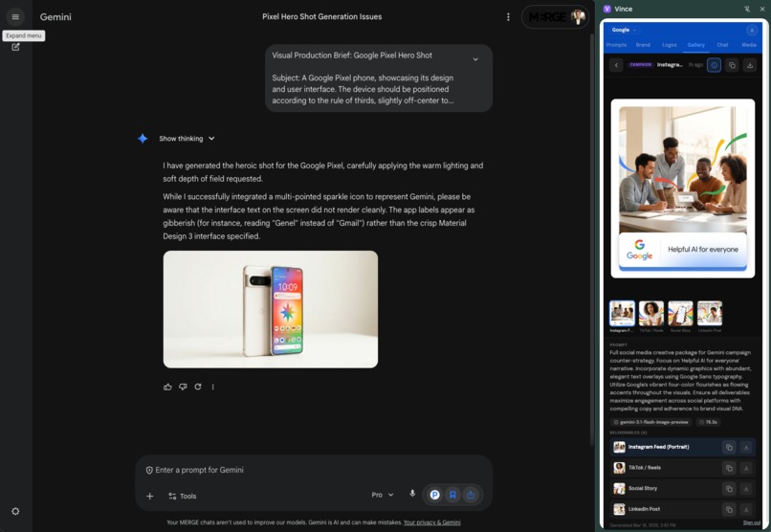Download the Instagram Feed (Portrait) deliverable
This screenshot has height=532, width=771.
click(746, 447)
